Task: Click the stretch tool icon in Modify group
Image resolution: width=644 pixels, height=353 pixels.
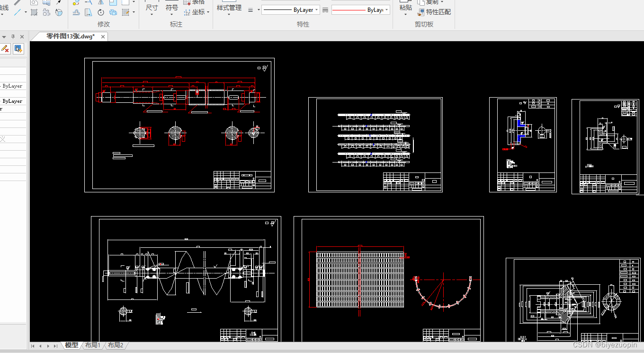Action: [89, 12]
